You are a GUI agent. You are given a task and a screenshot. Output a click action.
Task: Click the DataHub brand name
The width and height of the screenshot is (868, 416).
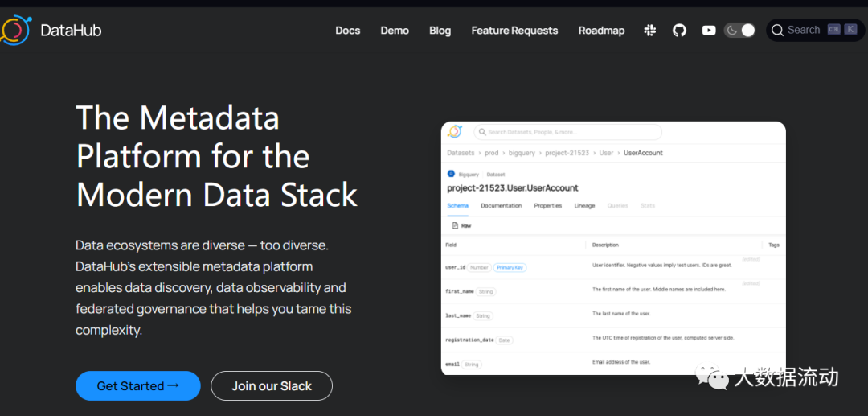click(x=71, y=30)
